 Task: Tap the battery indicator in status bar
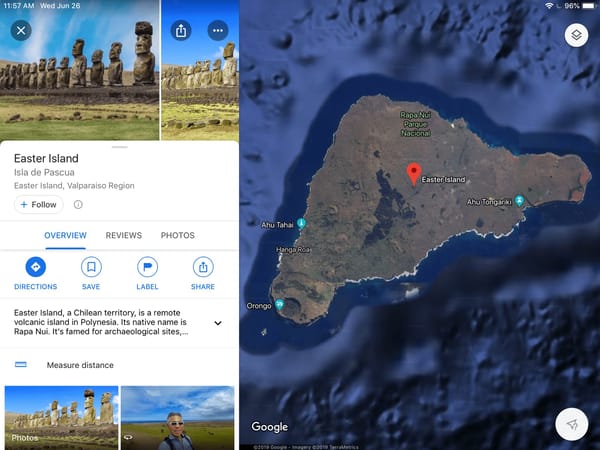pos(589,6)
